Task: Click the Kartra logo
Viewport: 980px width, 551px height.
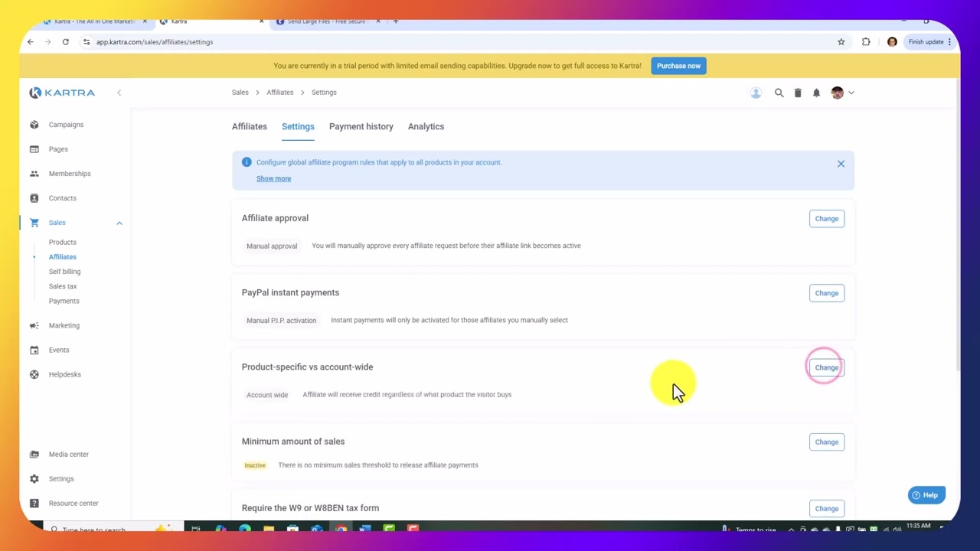Action: [62, 93]
